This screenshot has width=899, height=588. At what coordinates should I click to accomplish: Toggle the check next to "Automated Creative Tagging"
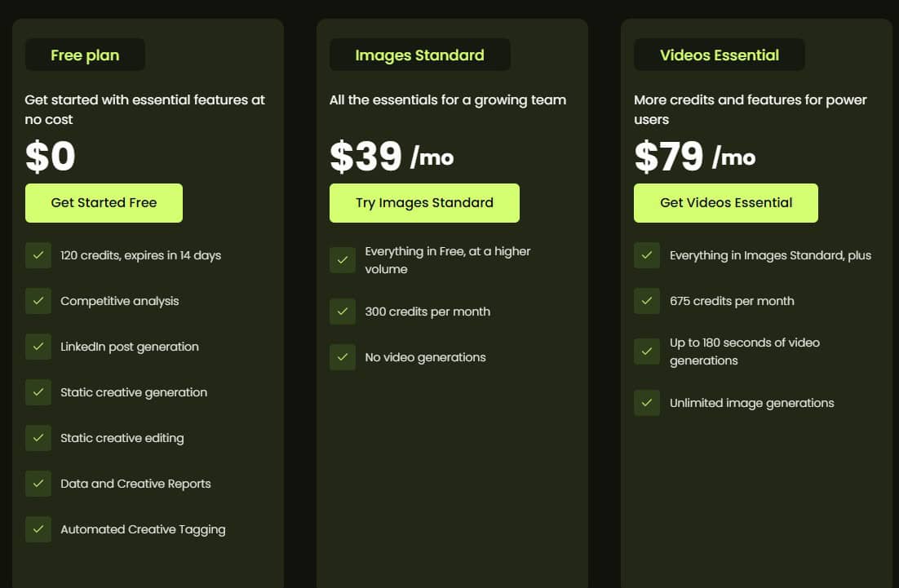pyautogui.click(x=38, y=529)
